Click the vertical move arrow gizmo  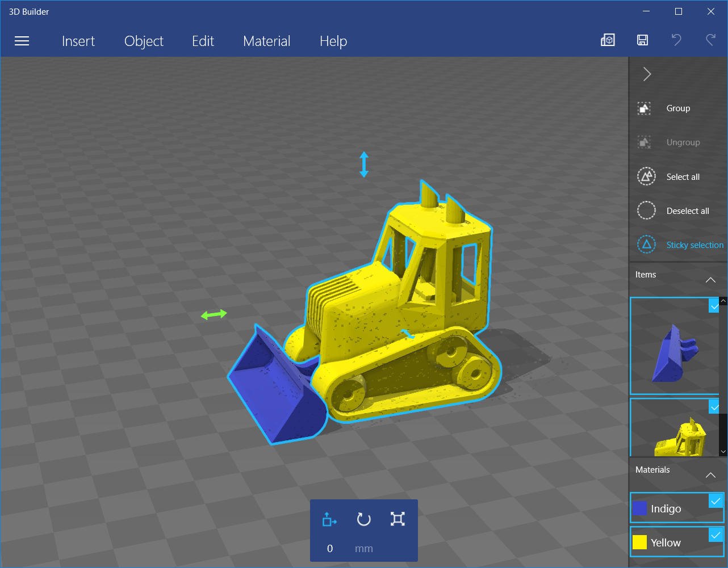364,165
